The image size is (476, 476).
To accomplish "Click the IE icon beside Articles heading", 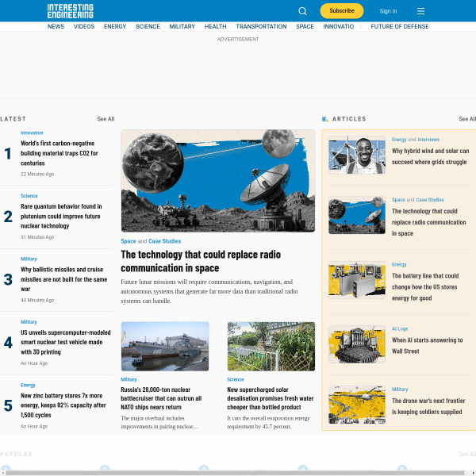I will tap(325, 119).
